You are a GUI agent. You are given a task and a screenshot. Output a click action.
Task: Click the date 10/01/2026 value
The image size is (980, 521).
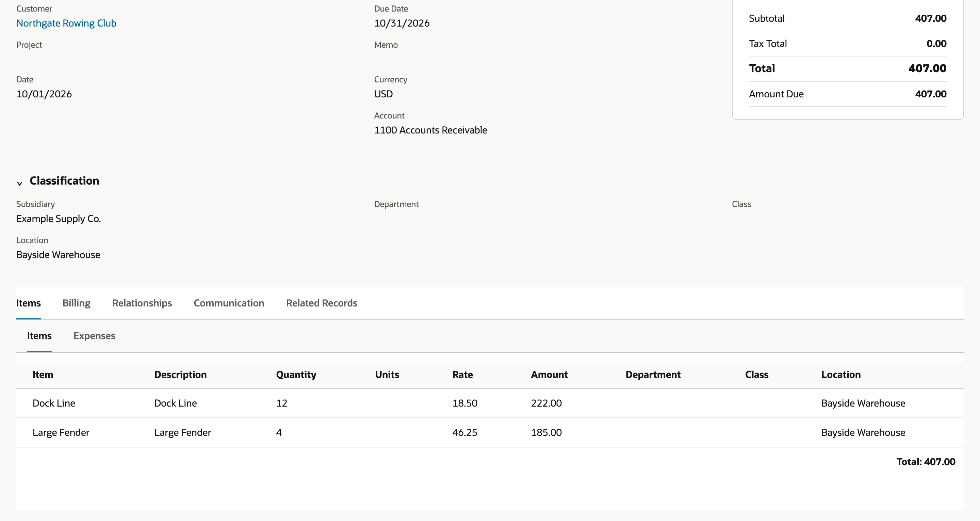tap(44, 94)
